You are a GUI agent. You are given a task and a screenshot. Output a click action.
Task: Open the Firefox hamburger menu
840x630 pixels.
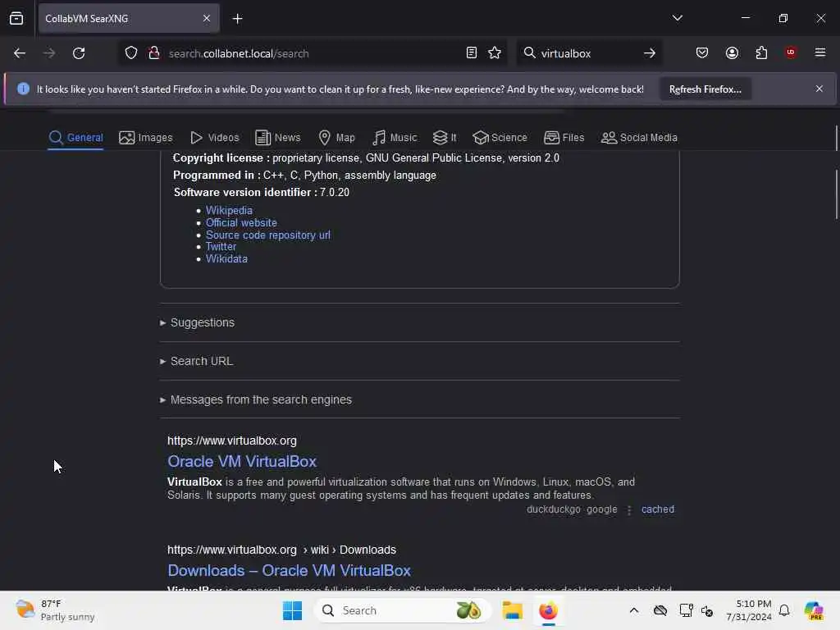pos(820,53)
